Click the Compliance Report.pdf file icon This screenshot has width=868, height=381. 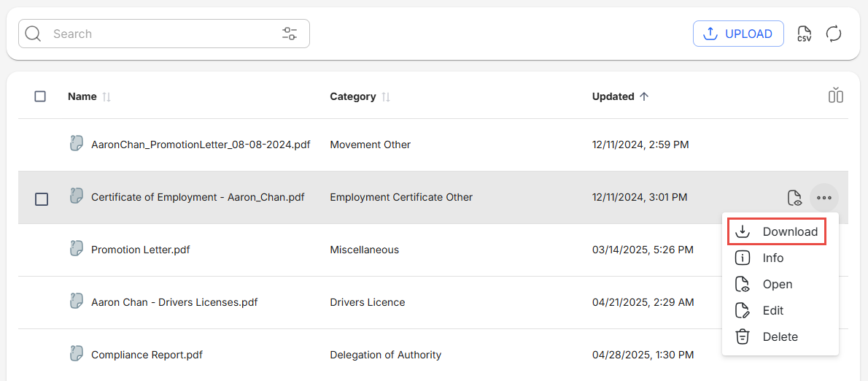tap(77, 354)
